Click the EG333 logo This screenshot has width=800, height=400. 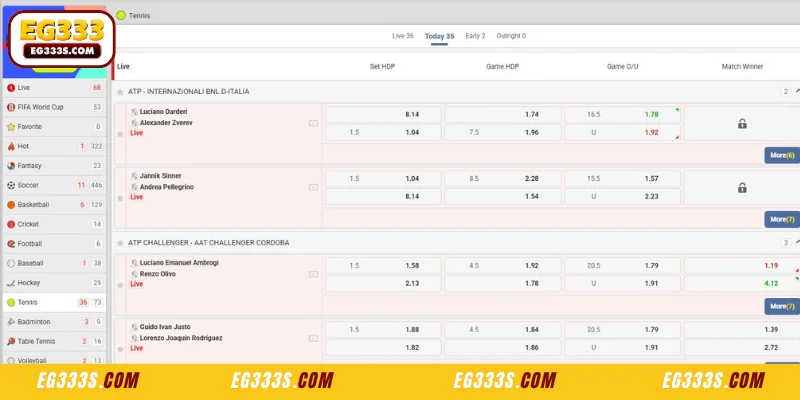(62, 39)
